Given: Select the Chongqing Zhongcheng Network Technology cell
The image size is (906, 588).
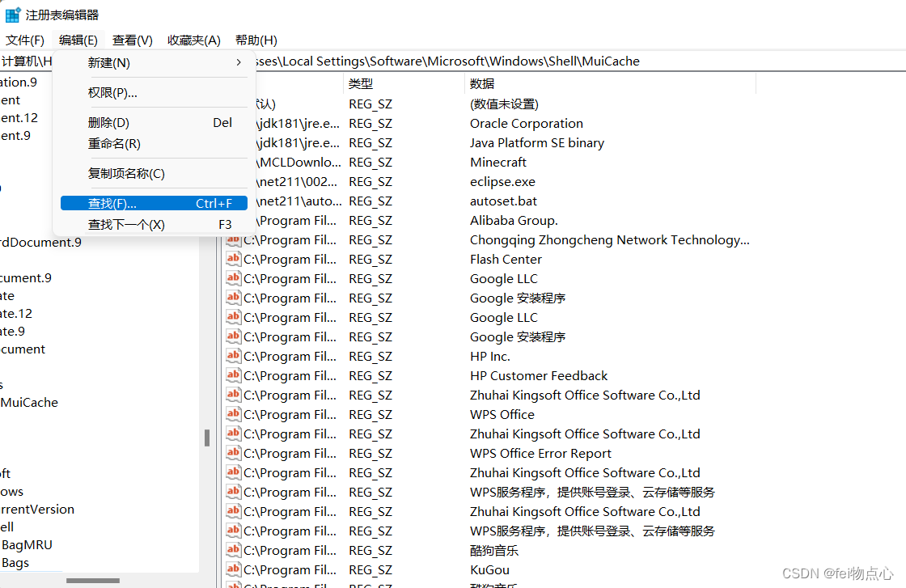Looking at the screenshot, I should [610, 239].
